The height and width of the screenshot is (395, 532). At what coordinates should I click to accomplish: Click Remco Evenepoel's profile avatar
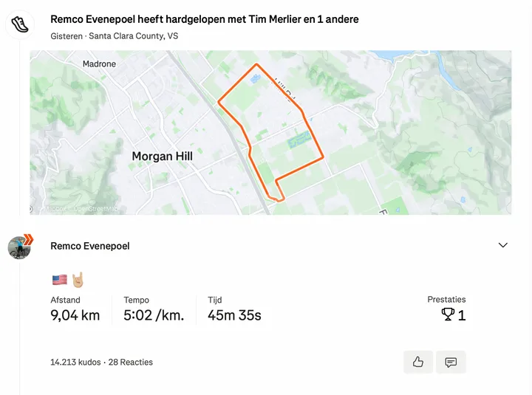click(x=18, y=248)
